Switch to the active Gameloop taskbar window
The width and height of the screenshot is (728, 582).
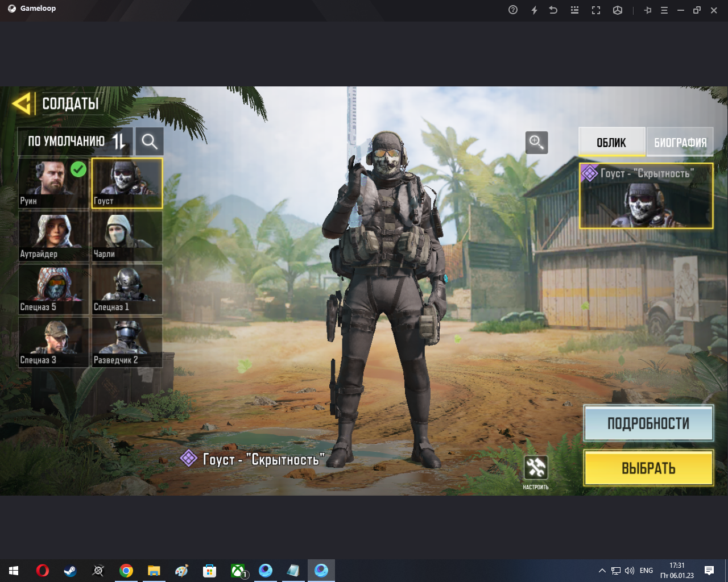[321, 571]
